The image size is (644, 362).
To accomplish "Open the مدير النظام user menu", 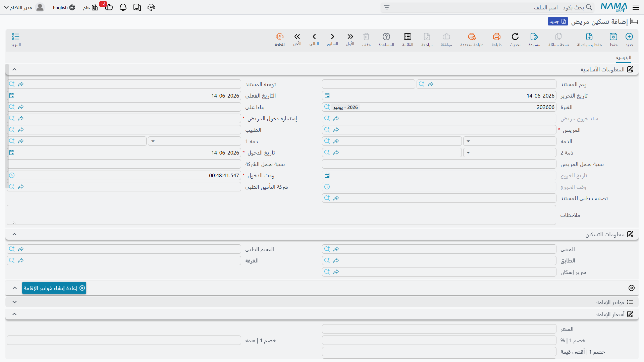I will (x=24, y=7).
